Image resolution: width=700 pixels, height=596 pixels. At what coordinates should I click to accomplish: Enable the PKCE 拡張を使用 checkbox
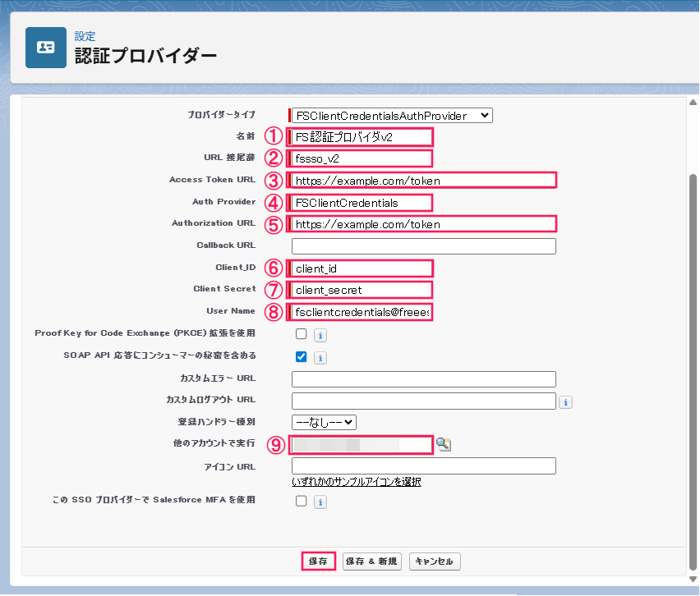pos(302,333)
